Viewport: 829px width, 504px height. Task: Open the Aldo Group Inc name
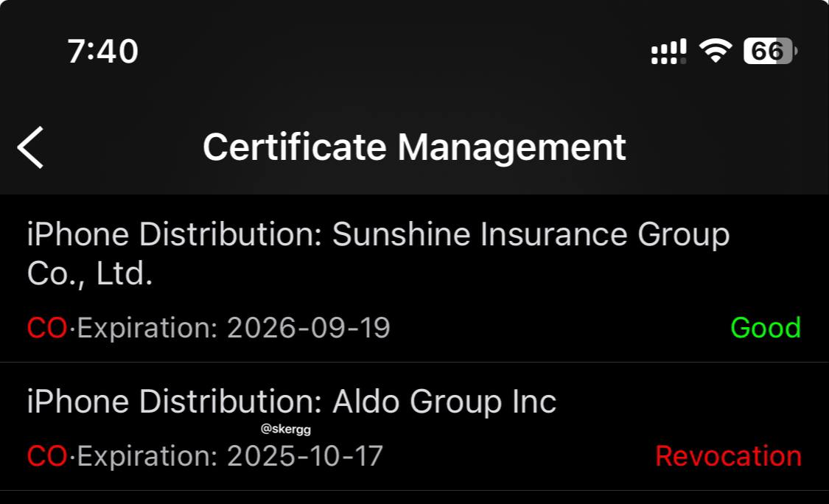[444, 402]
